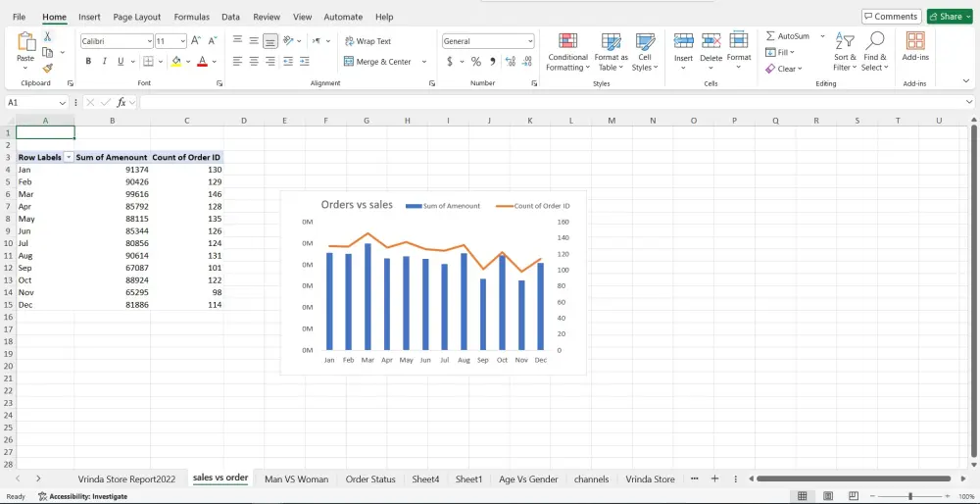Viewport: 980px width, 504px height.
Task: Open the Page Layout ribbon tab
Action: [x=137, y=17]
